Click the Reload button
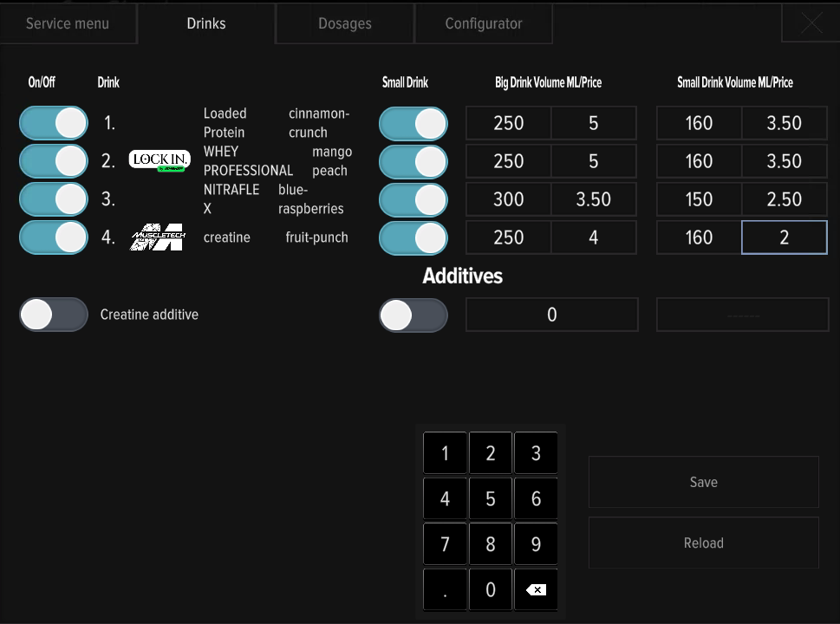This screenshot has width=840, height=624. point(703,543)
